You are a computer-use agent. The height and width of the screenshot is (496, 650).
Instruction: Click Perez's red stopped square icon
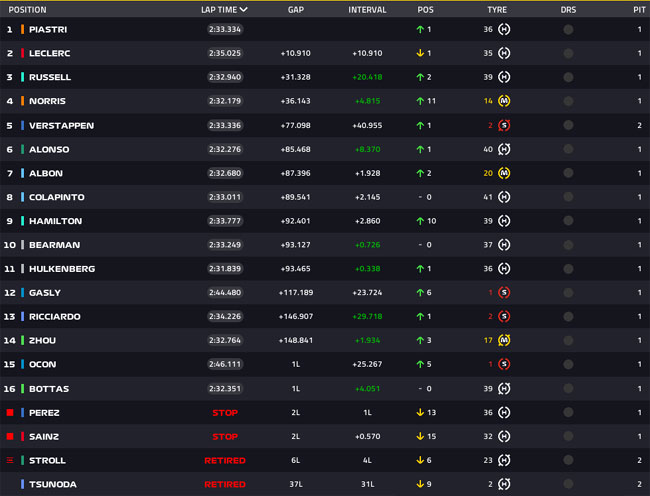click(x=10, y=412)
